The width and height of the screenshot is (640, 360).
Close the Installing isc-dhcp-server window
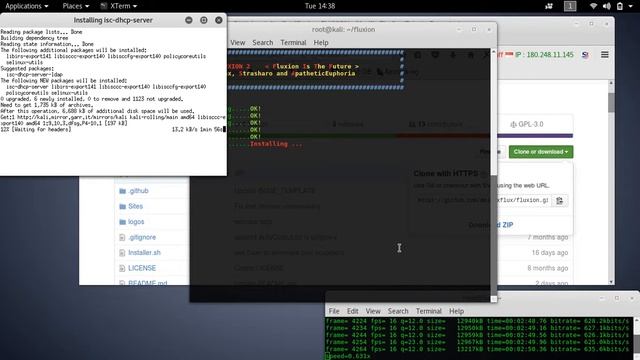[x=219, y=20]
